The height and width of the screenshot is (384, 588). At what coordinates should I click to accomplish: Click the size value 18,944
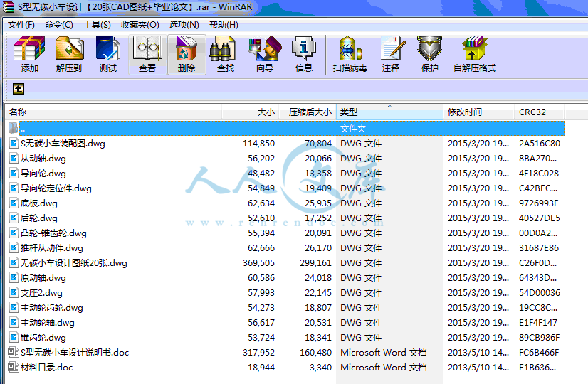click(x=261, y=368)
